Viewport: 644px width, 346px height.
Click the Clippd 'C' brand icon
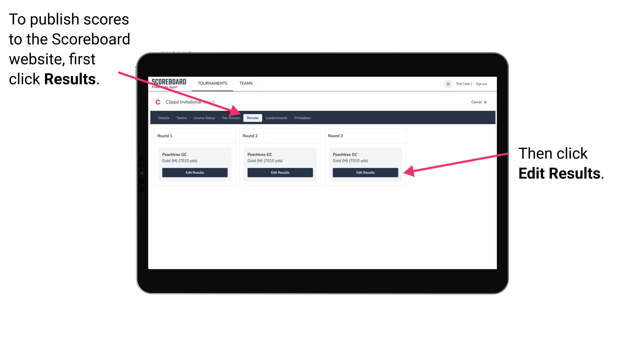tap(157, 102)
